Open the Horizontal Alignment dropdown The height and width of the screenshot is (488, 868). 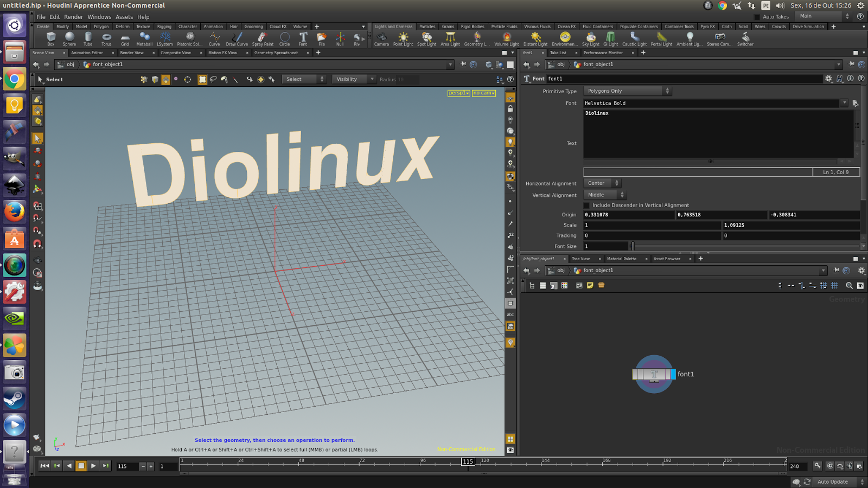click(x=602, y=183)
